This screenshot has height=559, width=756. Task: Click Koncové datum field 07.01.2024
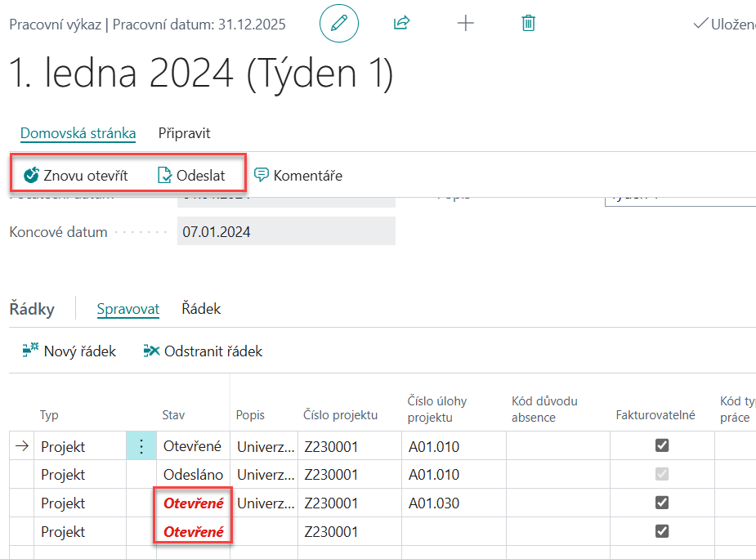[x=286, y=231]
